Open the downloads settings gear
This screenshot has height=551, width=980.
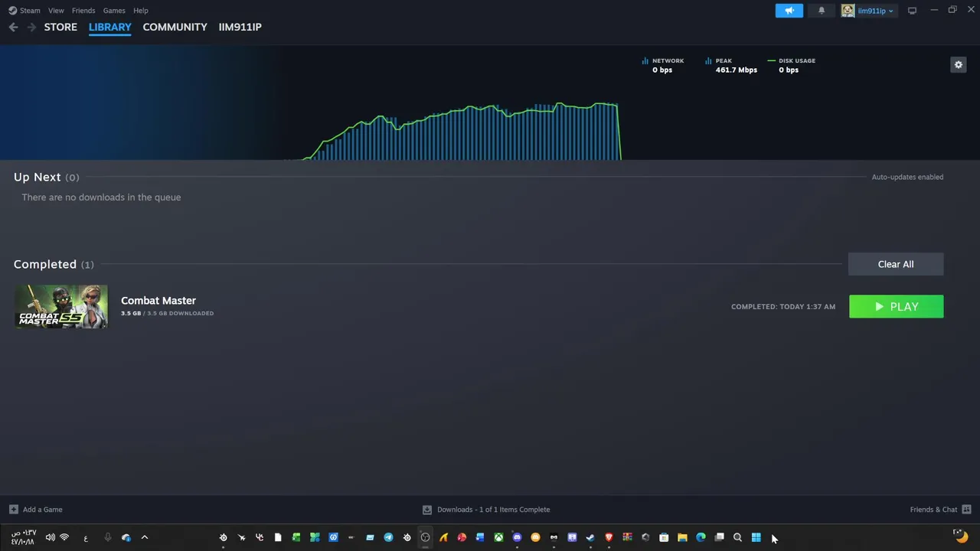[x=958, y=65]
